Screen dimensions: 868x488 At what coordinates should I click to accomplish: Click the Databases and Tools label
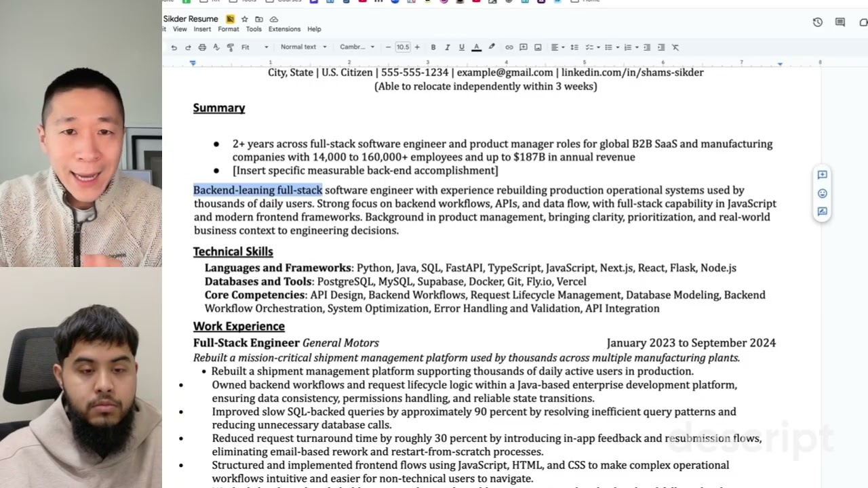click(258, 281)
